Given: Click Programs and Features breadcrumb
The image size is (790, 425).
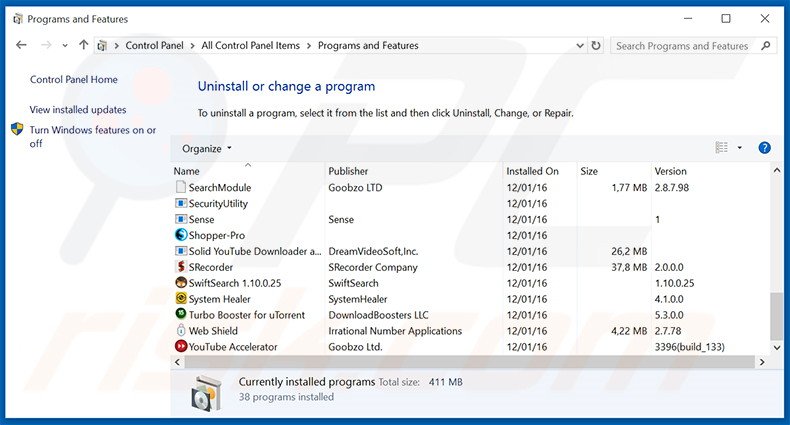Looking at the screenshot, I should point(368,46).
